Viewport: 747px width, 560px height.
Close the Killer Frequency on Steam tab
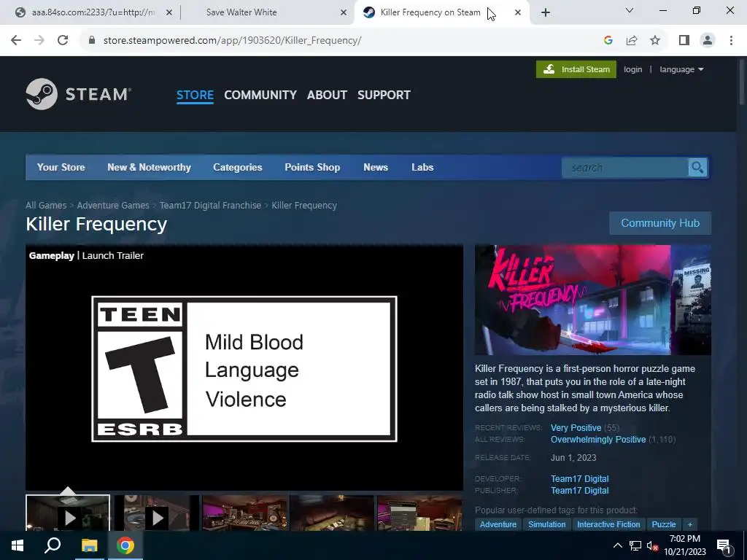tap(518, 13)
